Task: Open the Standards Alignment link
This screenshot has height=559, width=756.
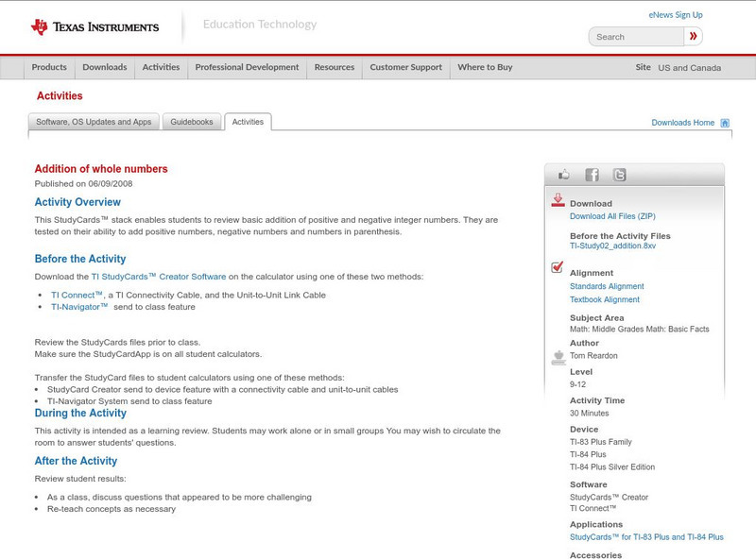Action: click(x=607, y=286)
